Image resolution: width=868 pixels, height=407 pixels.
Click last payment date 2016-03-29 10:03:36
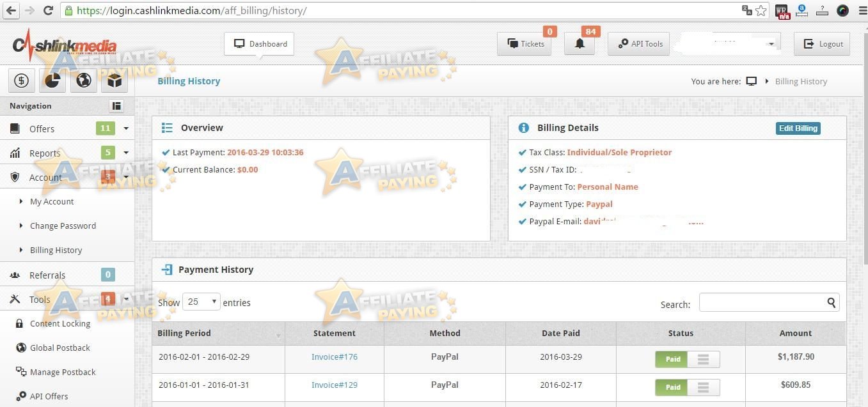[x=265, y=152]
